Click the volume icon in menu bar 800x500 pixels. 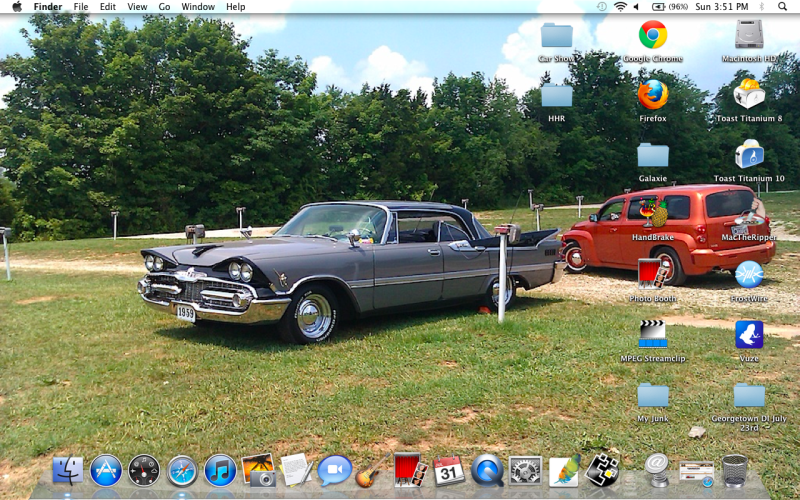(636, 7)
